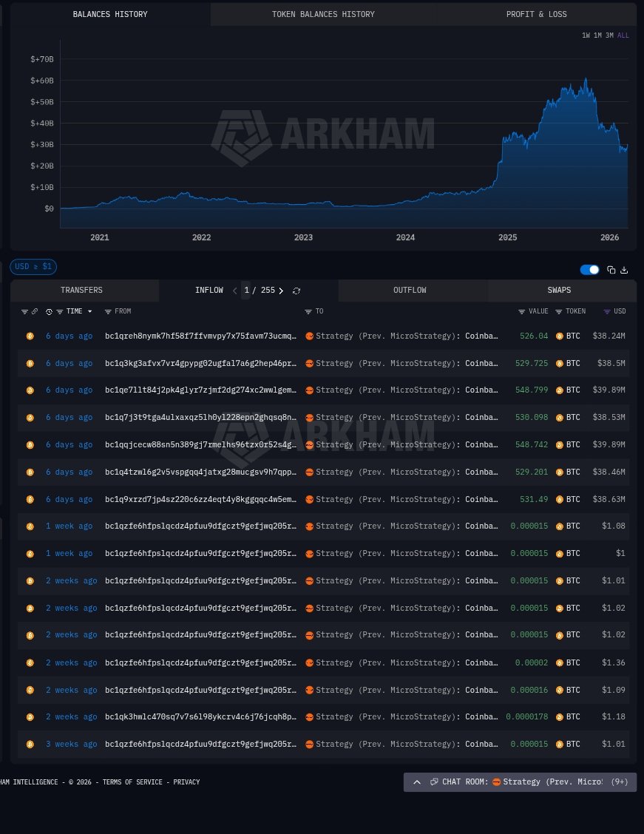Download the transfers table data

click(624, 271)
